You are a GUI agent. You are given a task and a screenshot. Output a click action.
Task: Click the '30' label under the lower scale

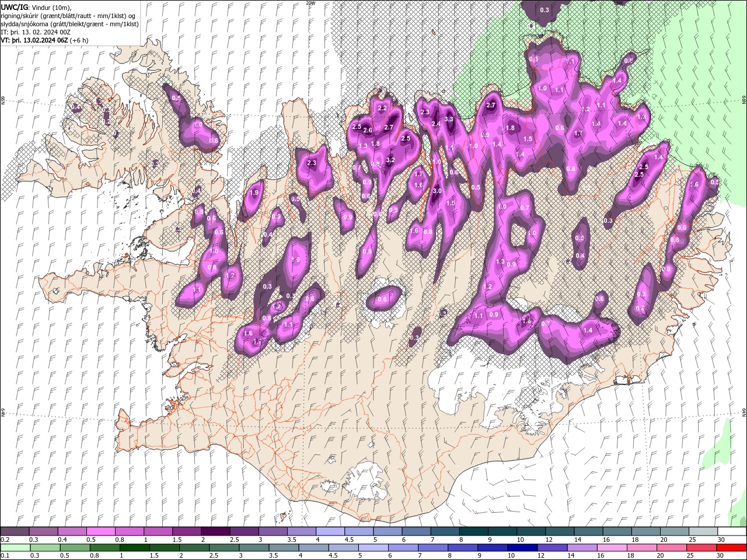point(720,556)
